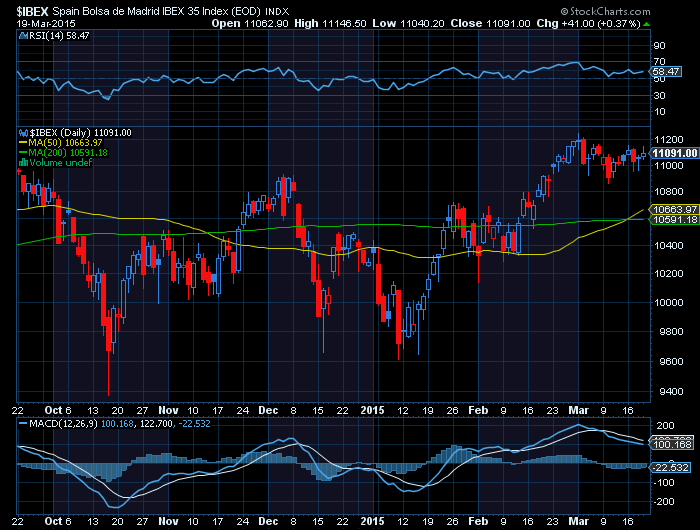Click the MACD -200 axis label
The width and height of the screenshot is (700, 530).
point(664,502)
